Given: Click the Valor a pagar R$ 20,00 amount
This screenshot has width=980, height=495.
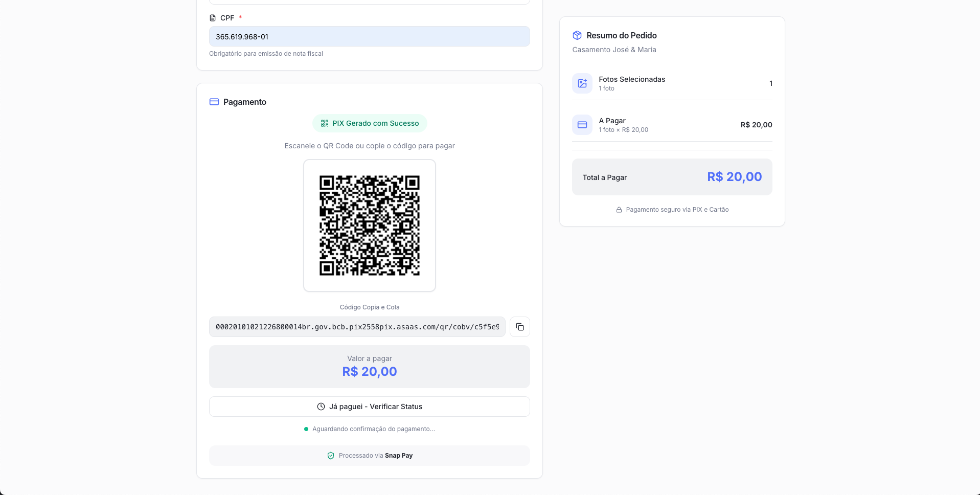Looking at the screenshot, I should tap(369, 372).
